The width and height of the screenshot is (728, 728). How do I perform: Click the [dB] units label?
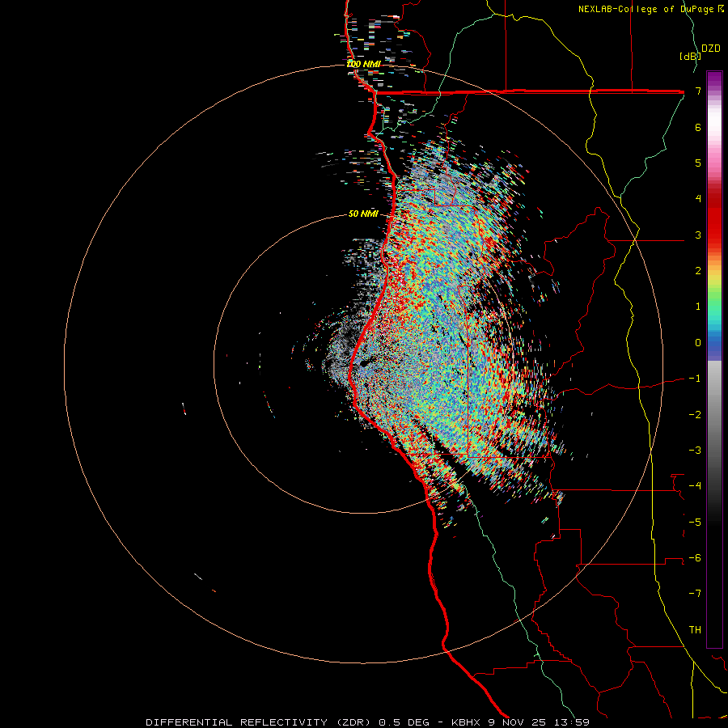(690, 56)
